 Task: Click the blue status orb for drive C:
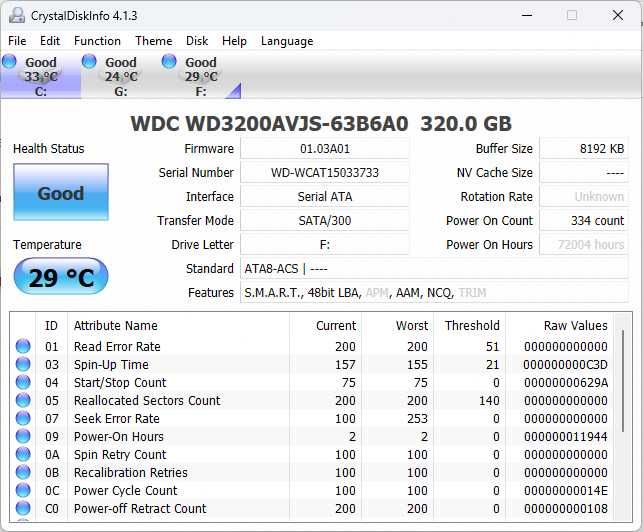coord(9,62)
